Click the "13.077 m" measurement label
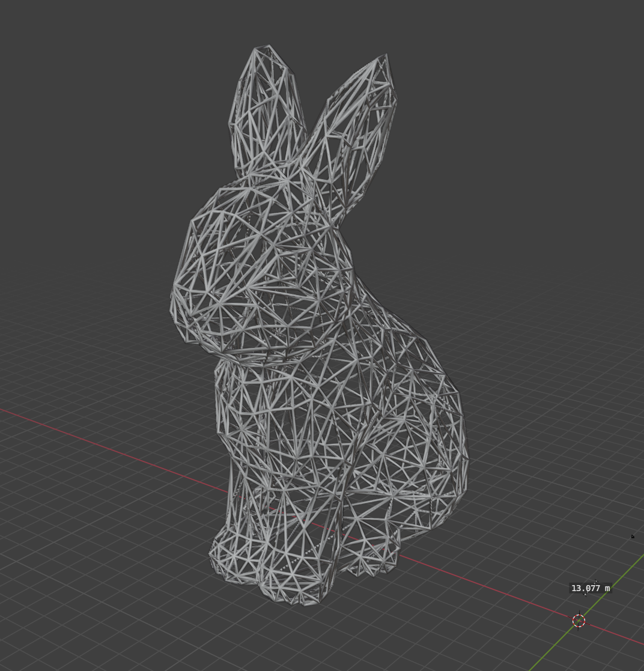Screen dimensions: 644x671 point(591,589)
